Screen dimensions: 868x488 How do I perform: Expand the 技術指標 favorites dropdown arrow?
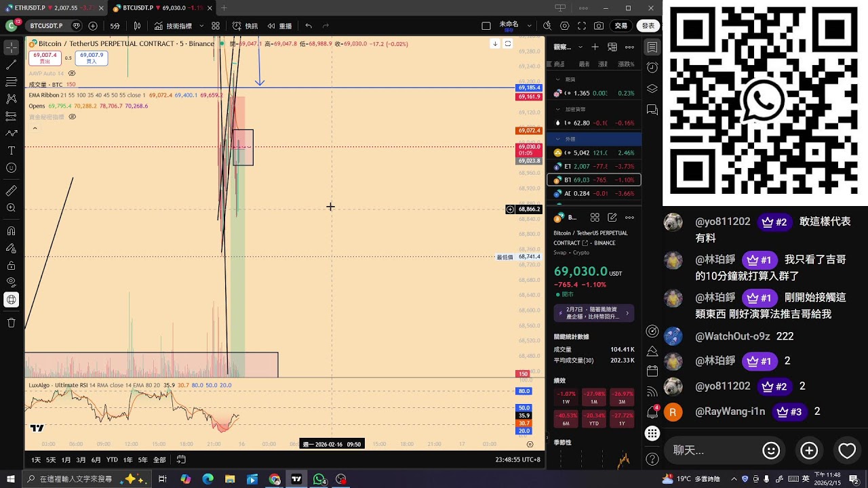tap(201, 26)
